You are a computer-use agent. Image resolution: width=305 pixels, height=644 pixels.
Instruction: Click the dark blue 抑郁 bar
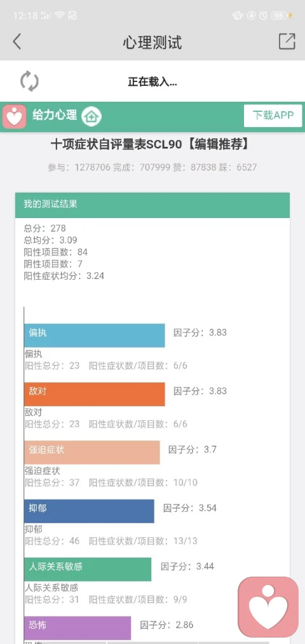tap(89, 511)
